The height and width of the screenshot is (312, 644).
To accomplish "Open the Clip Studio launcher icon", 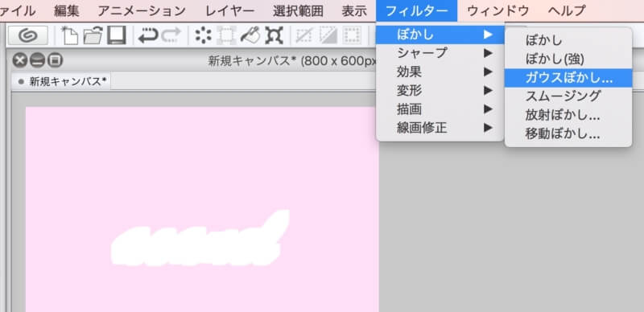I will [x=28, y=35].
